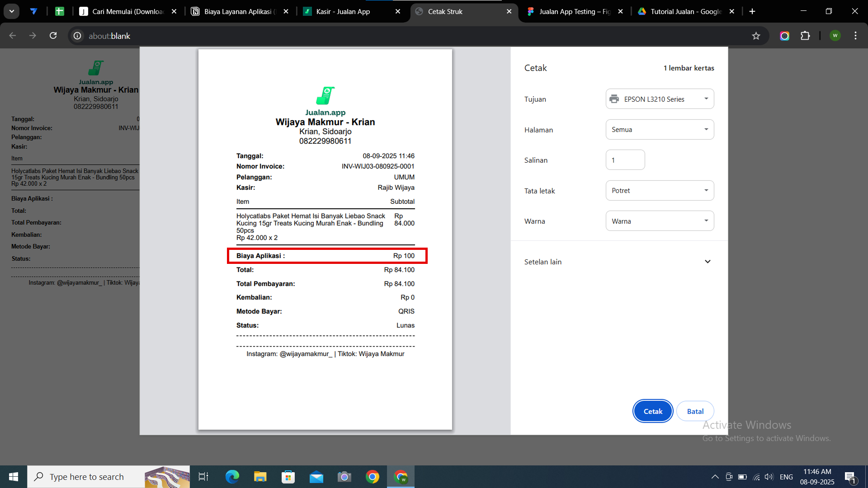Click the browser reload icon
Image resolution: width=868 pixels, height=488 pixels.
pyautogui.click(x=53, y=36)
